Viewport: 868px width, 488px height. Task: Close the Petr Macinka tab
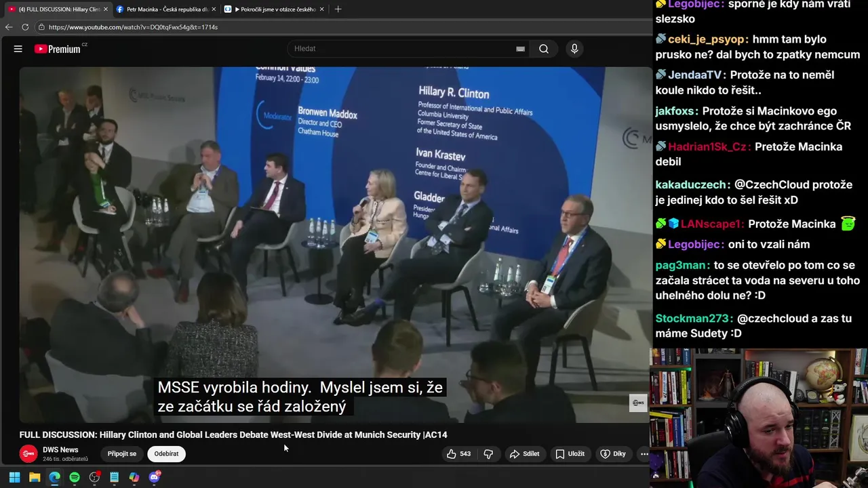(x=214, y=9)
